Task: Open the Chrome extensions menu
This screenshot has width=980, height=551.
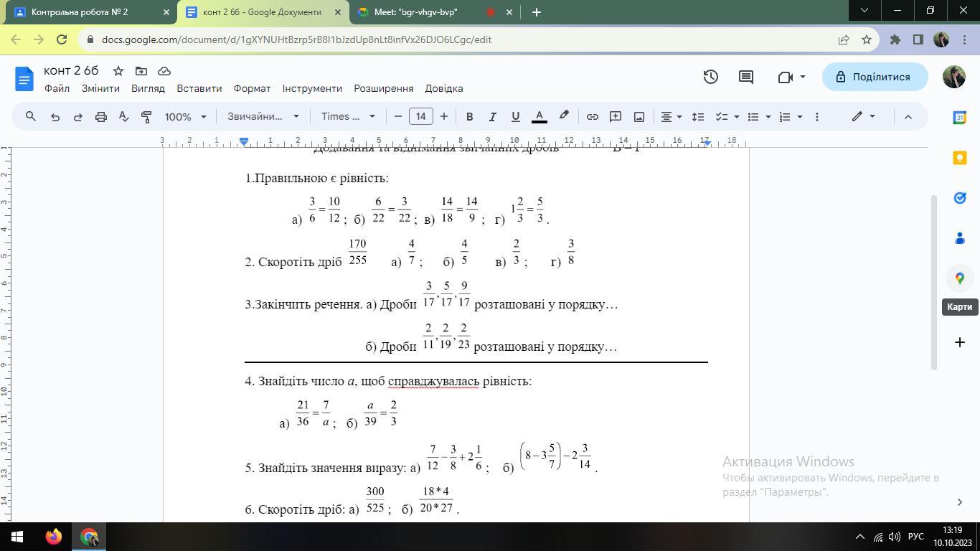Action: 895,39
